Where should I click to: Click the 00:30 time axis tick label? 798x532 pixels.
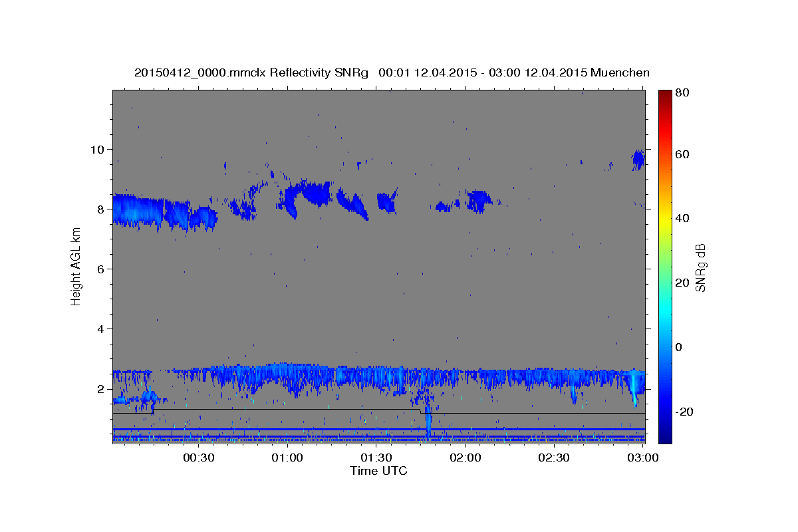(198, 458)
